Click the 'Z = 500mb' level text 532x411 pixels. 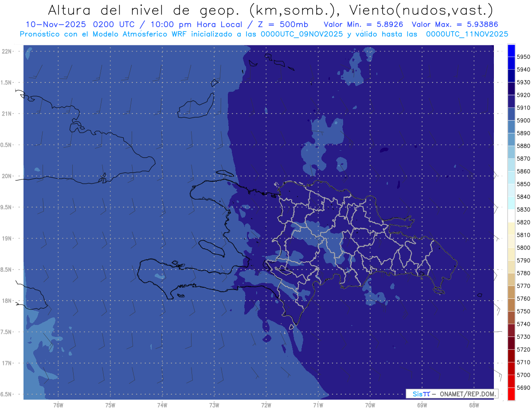pos(283,24)
